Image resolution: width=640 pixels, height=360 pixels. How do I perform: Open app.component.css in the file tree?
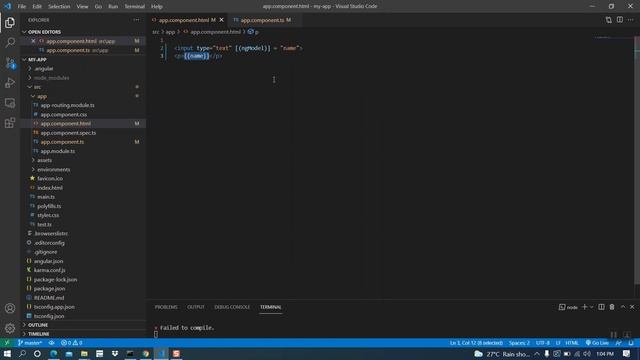[x=64, y=114]
